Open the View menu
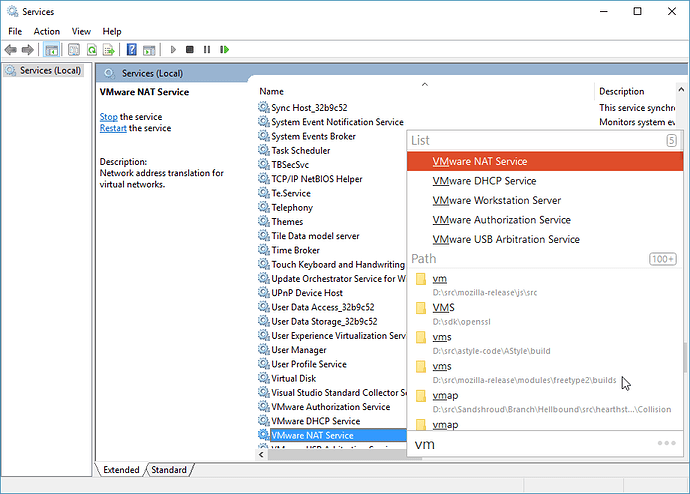Image resolution: width=690 pixels, height=494 pixels. 81,31
